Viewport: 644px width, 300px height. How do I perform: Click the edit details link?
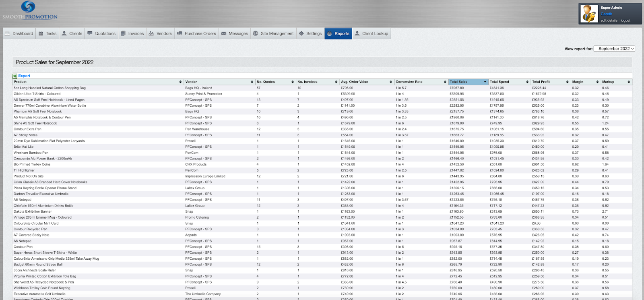click(609, 21)
